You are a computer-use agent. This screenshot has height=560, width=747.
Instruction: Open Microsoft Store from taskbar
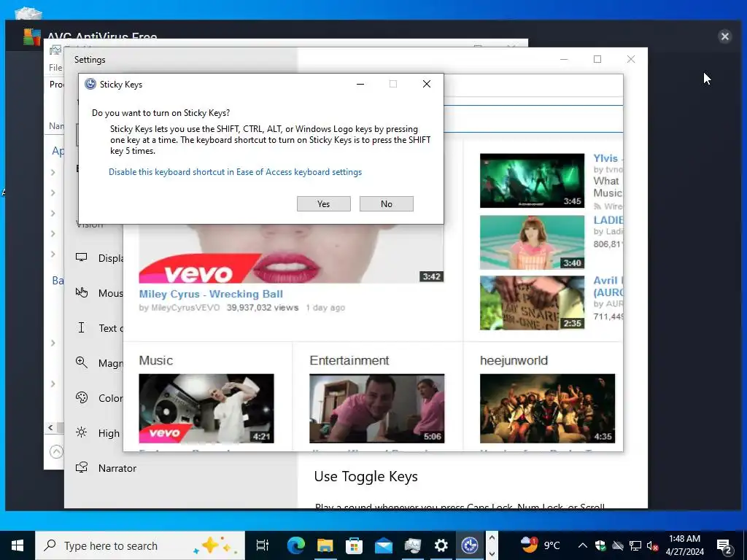click(354, 545)
